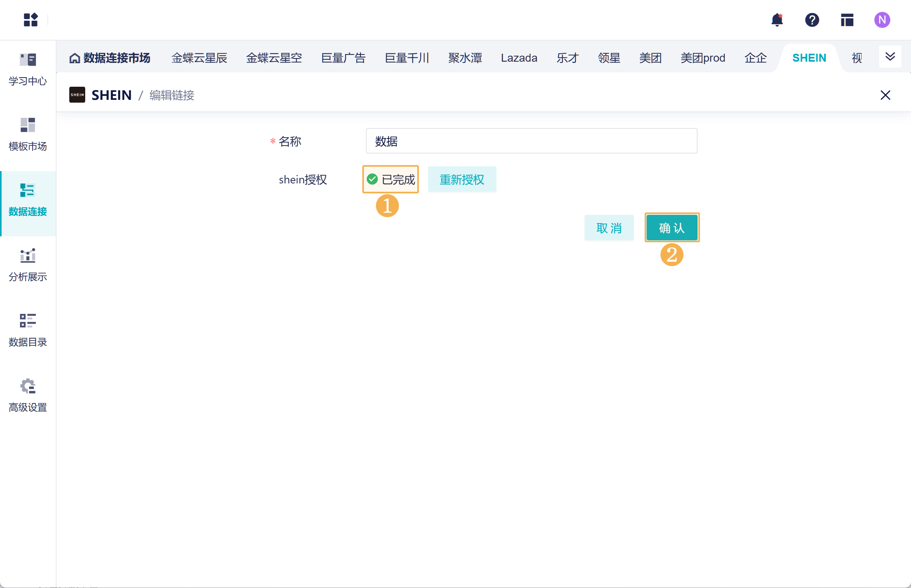Select the 金蝶云星空 tab
The height and width of the screenshot is (588, 911).
pyautogui.click(x=274, y=58)
